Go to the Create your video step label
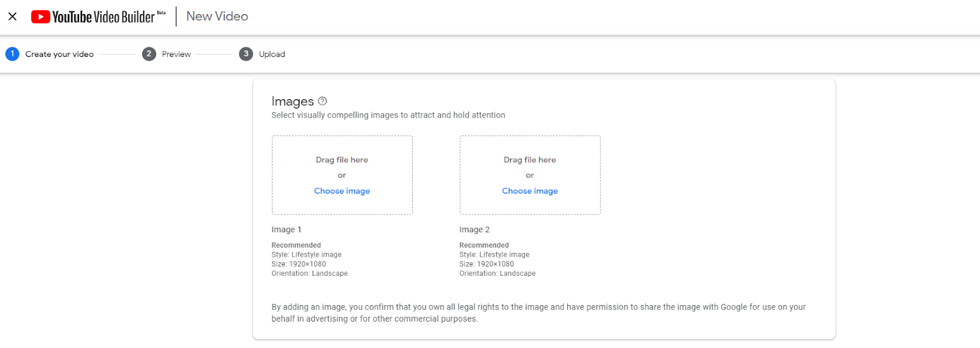The width and height of the screenshot is (980, 348). pos(59,54)
